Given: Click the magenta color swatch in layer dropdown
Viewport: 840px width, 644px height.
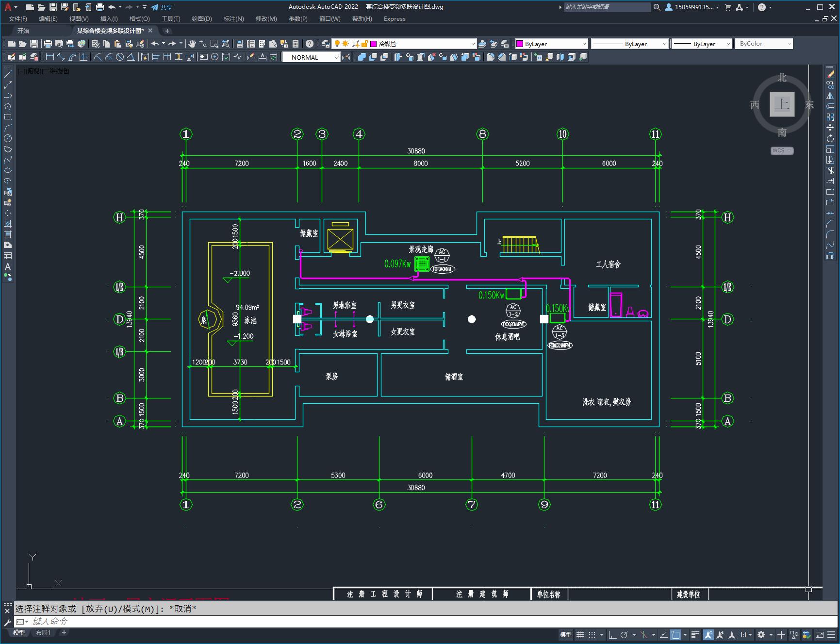Looking at the screenshot, I should [374, 44].
